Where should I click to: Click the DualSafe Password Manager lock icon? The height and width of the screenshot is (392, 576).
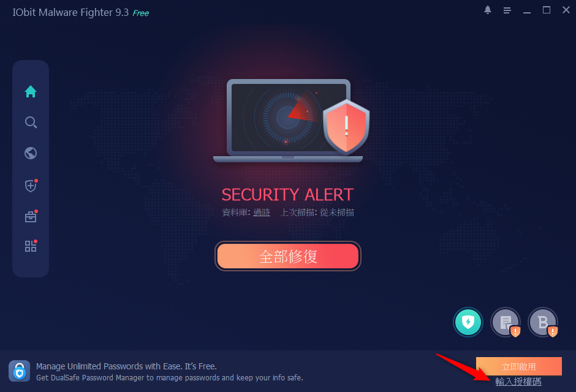[20, 371]
